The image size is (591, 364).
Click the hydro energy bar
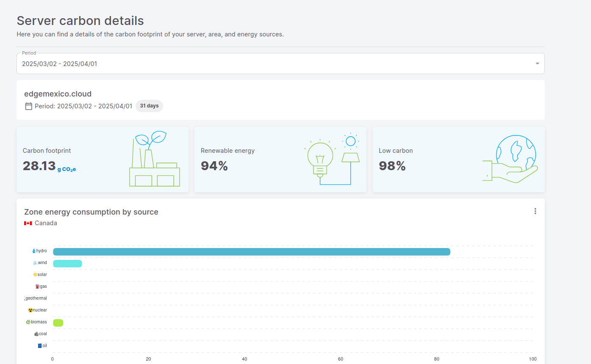(x=251, y=252)
